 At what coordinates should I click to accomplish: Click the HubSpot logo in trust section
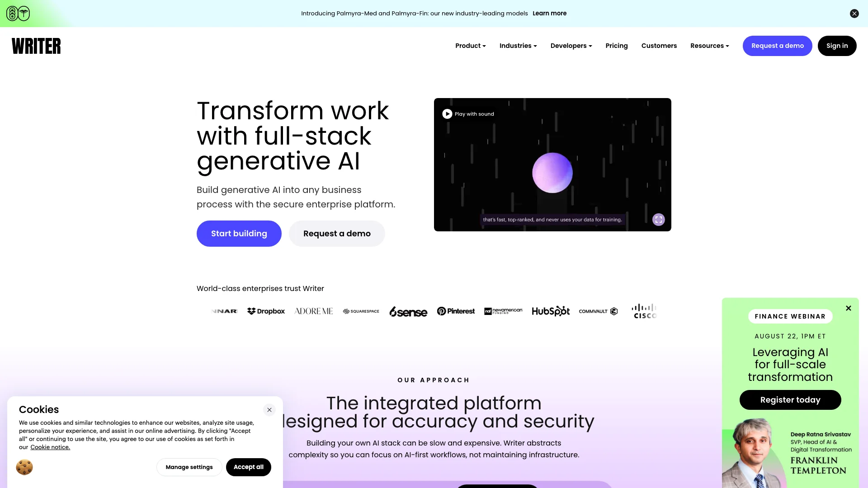[x=551, y=311]
